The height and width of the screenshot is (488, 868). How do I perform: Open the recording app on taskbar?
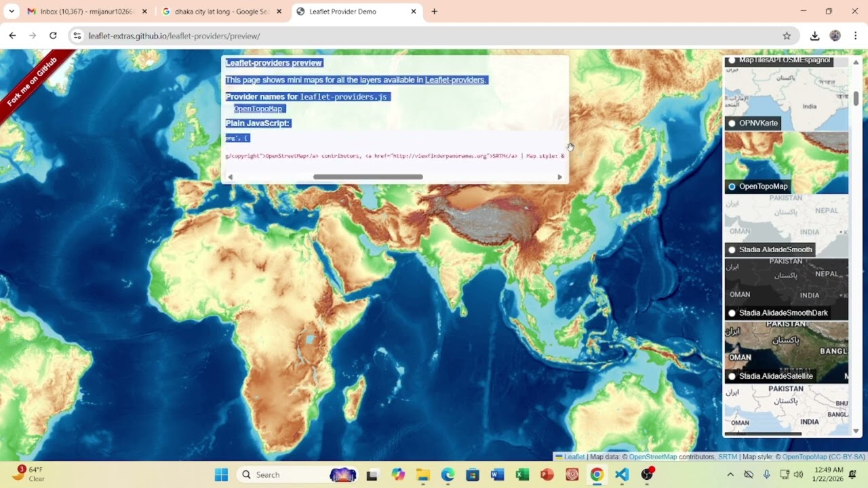tap(647, 474)
